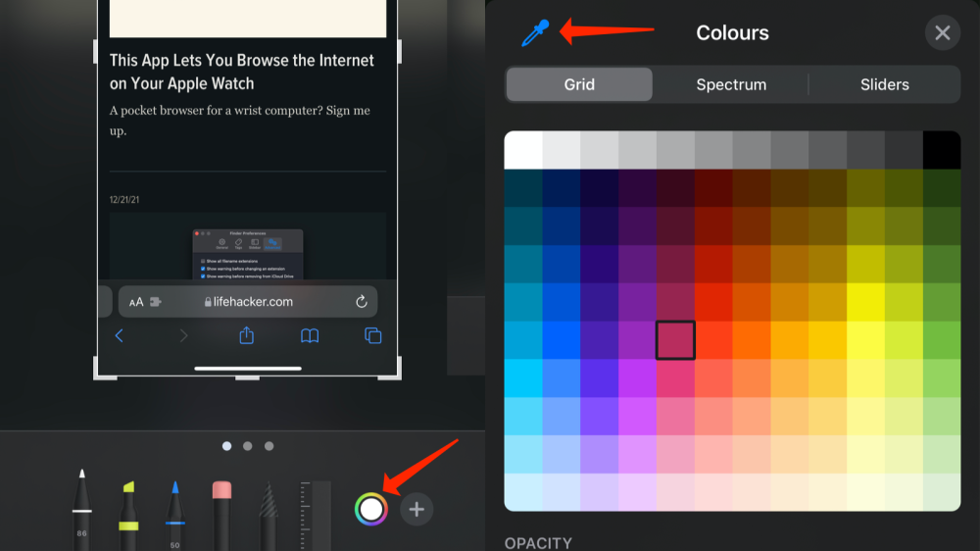Image resolution: width=980 pixels, height=551 pixels.
Task: Open Safari bookmarks book icon
Action: 310,336
